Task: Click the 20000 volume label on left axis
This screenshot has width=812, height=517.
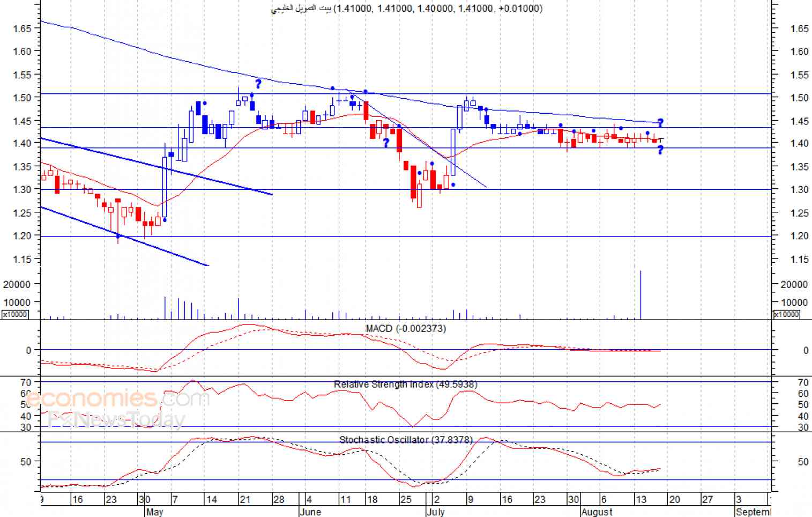Action: pos(17,284)
